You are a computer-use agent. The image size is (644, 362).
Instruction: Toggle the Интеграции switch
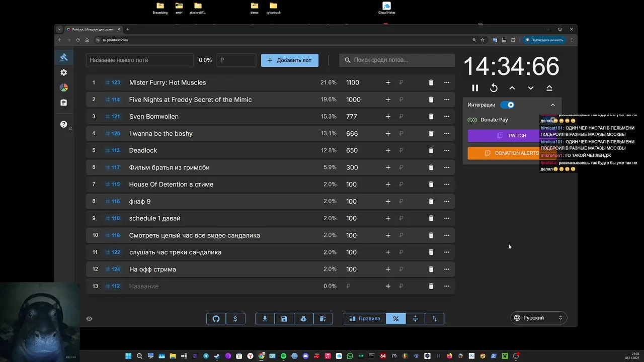point(508,105)
